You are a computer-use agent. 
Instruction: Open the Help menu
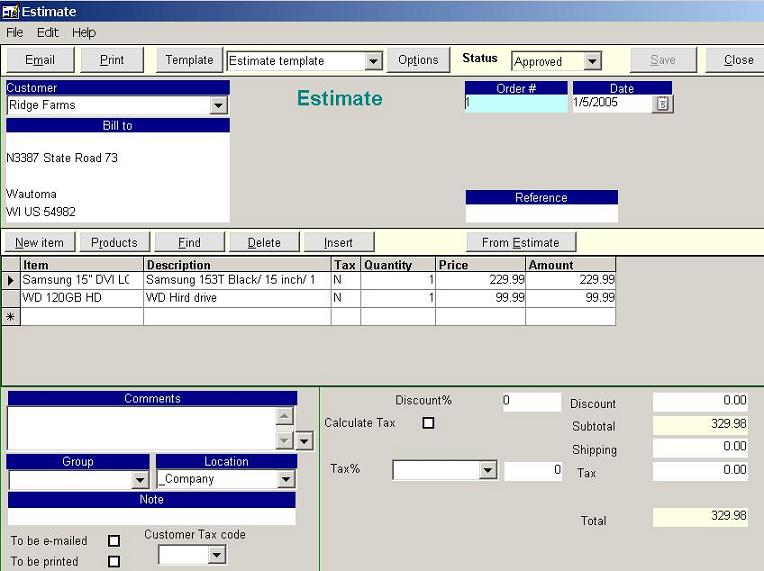click(x=83, y=33)
